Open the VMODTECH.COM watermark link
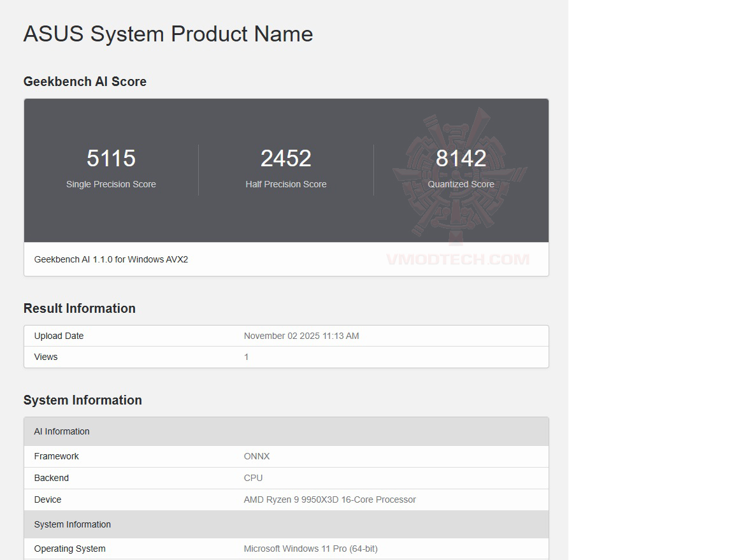734x560 pixels. pyautogui.click(x=456, y=259)
